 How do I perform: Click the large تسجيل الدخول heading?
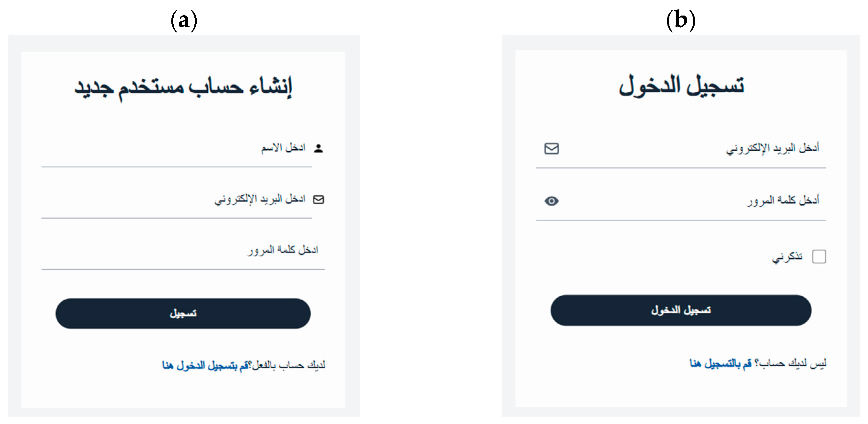click(x=681, y=86)
